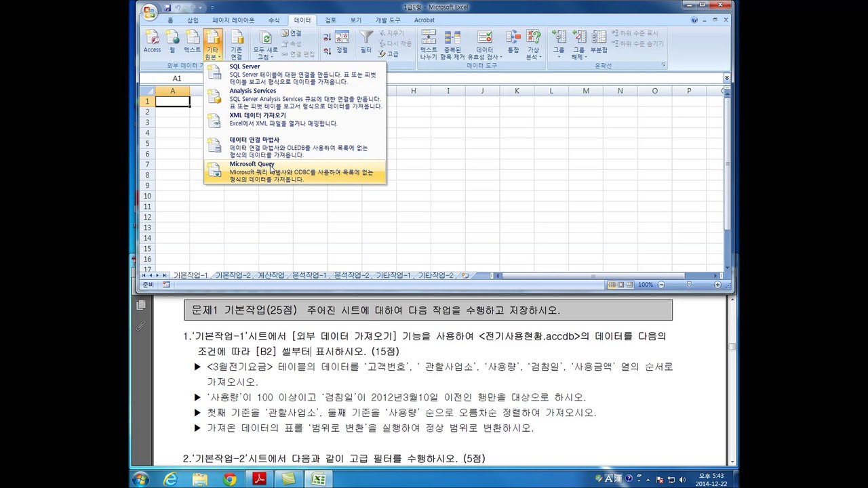Import data from Access
This screenshot has width=868, height=488.
(x=153, y=42)
